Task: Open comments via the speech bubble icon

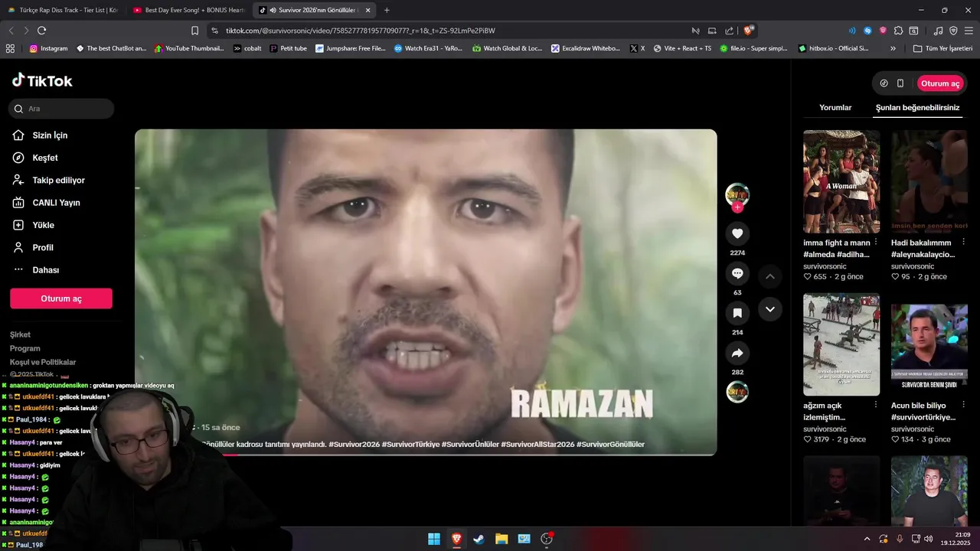Action: point(737,273)
